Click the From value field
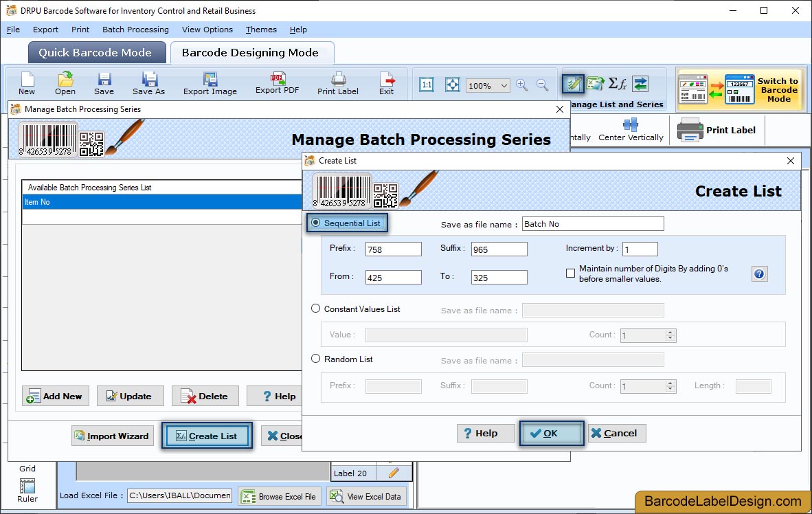 [x=393, y=277]
